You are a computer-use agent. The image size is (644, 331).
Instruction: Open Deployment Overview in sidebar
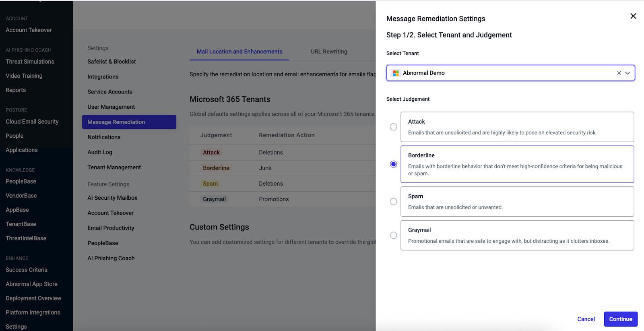[x=33, y=298]
